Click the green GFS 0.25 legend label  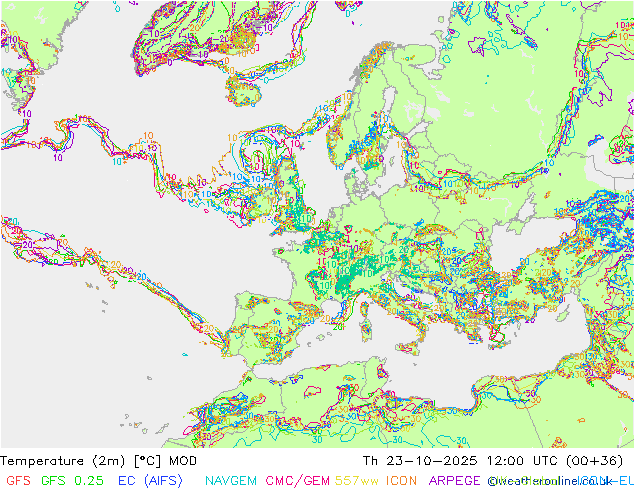(72, 480)
